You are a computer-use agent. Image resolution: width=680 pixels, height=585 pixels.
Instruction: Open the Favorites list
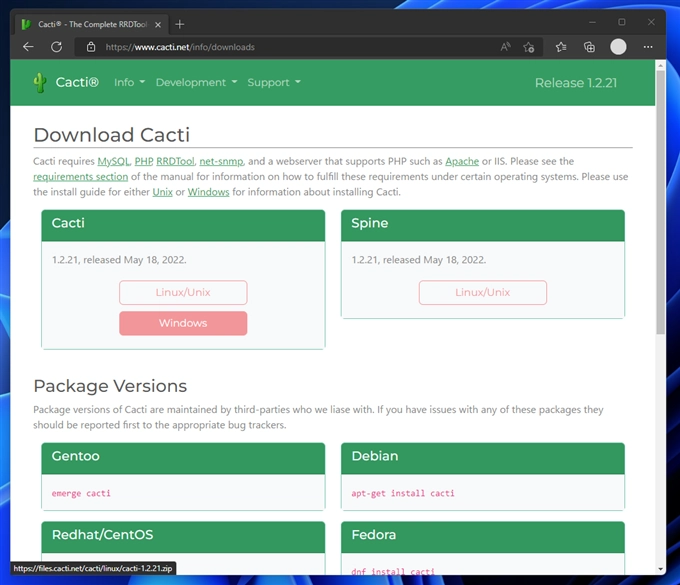click(x=561, y=47)
